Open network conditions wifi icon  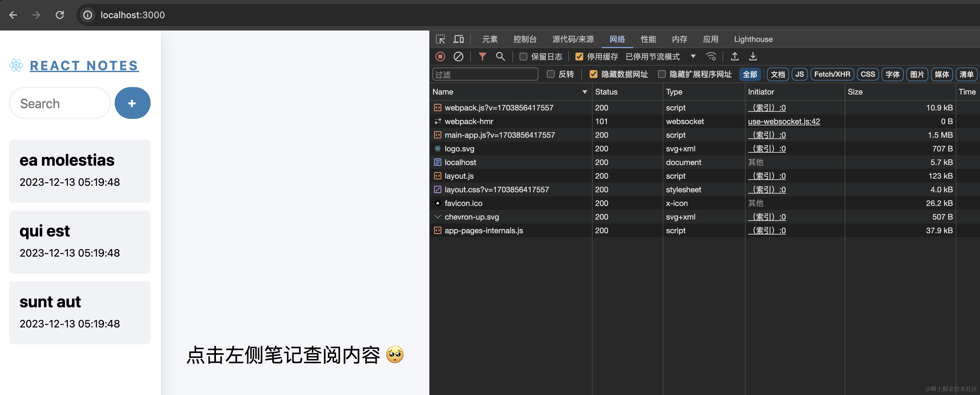click(x=711, y=57)
